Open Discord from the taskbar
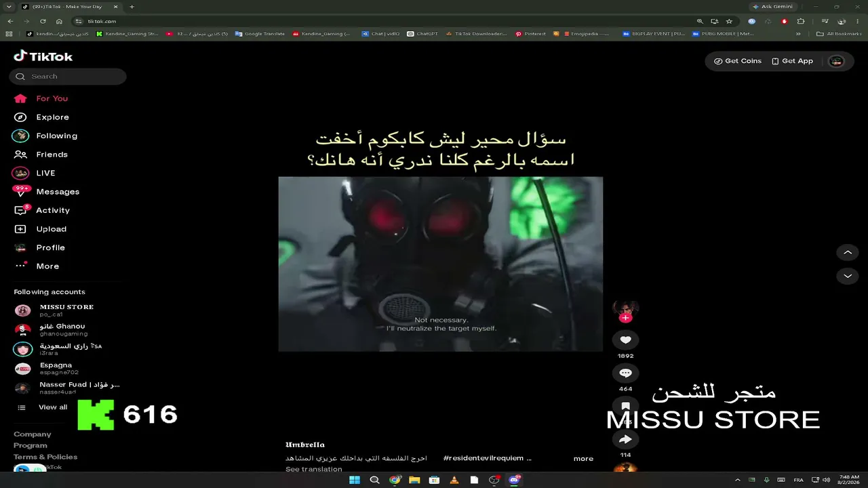The height and width of the screenshot is (488, 868). tap(515, 480)
